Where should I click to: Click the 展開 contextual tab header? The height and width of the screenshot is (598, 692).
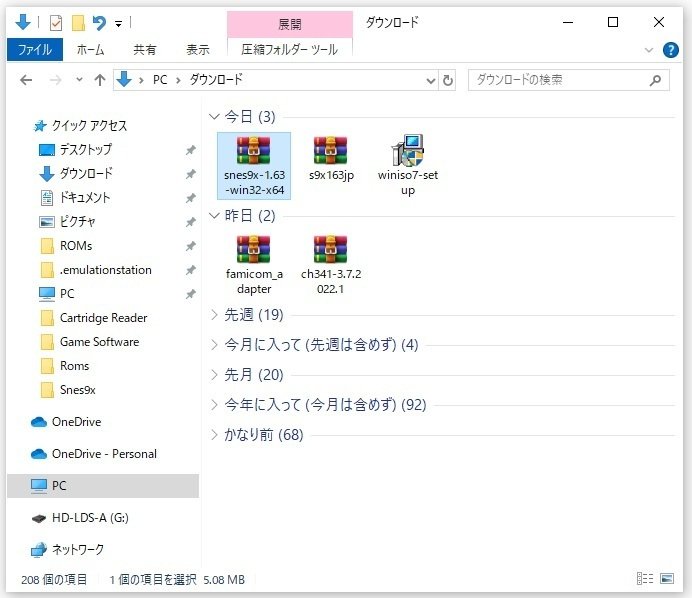[x=290, y=24]
